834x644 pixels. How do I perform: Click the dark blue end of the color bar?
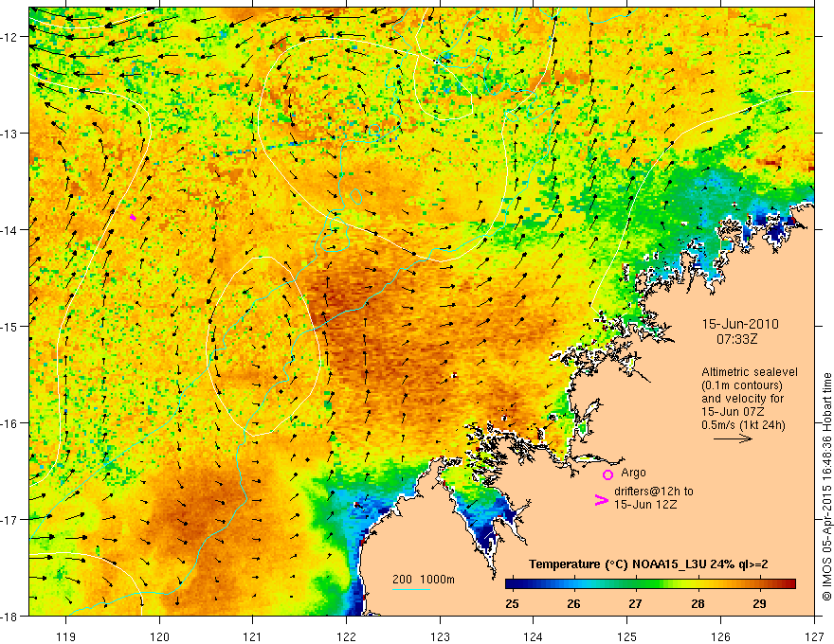coord(512,584)
